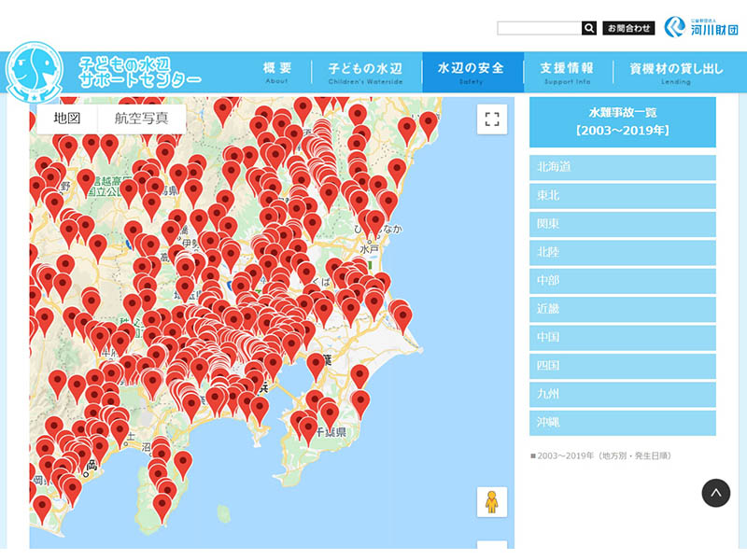The width and height of the screenshot is (747, 560).
Task: Click the scroll-to-top arrow button
Action: 715,493
